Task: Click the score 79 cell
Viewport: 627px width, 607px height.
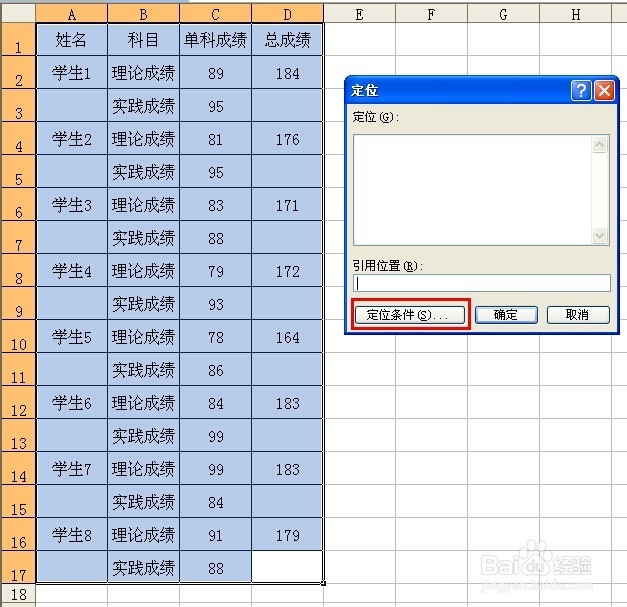Action: coord(216,270)
